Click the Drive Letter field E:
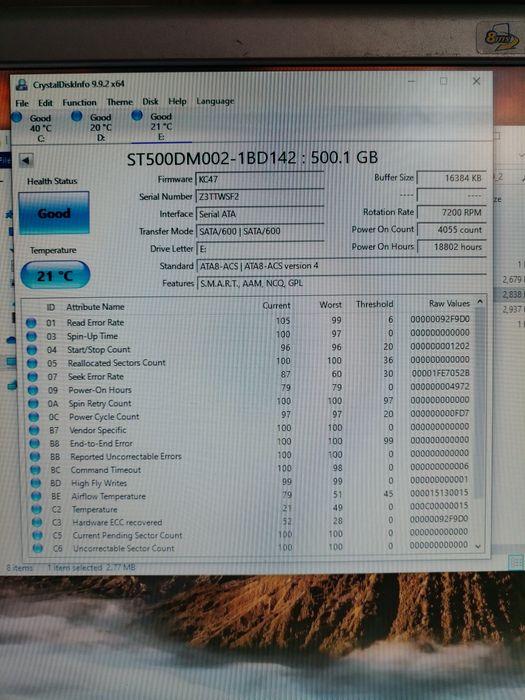This screenshot has height=700, width=525. (x=259, y=249)
